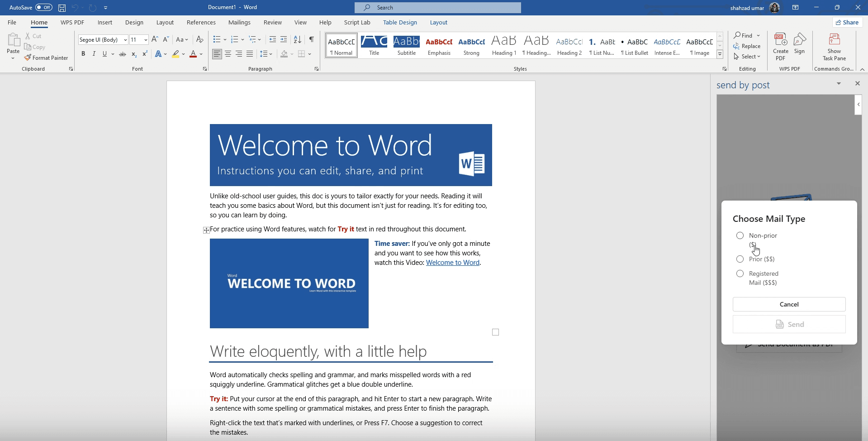Apply red font color
Screen dimensions: 868x441
click(193, 54)
